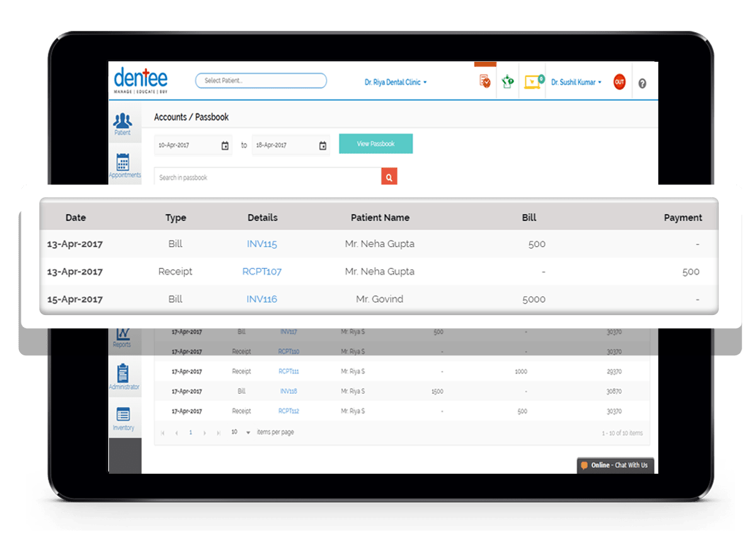Open receipt RCPT111 link
Screen dimensions: 756x545
tap(289, 372)
